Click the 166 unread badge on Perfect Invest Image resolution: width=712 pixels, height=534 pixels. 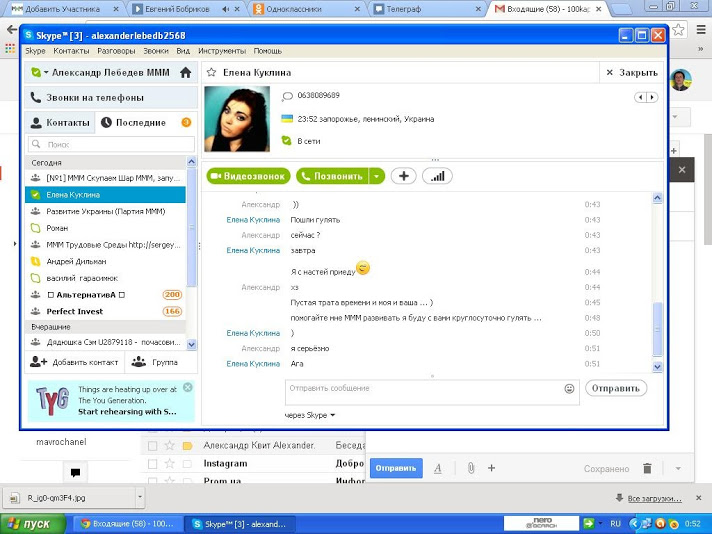172,312
